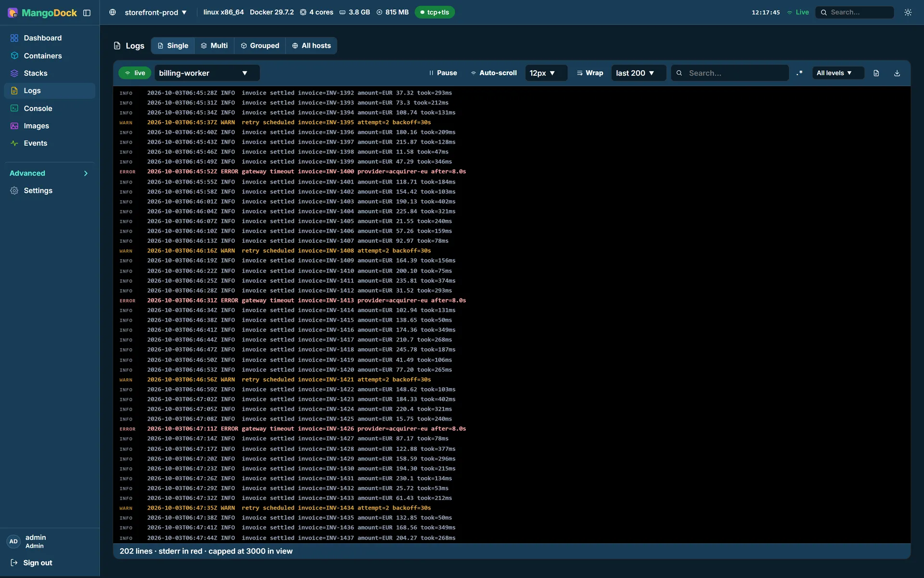Click WARN log line for invoice INV-1395
The width and height of the screenshot is (924, 578).
(x=512, y=122)
